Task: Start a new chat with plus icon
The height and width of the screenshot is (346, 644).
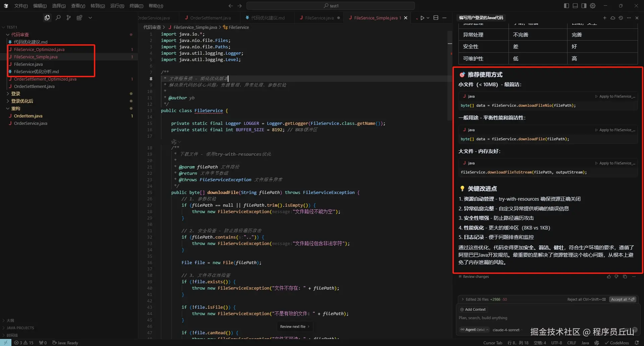Action: [x=604, y=18]
